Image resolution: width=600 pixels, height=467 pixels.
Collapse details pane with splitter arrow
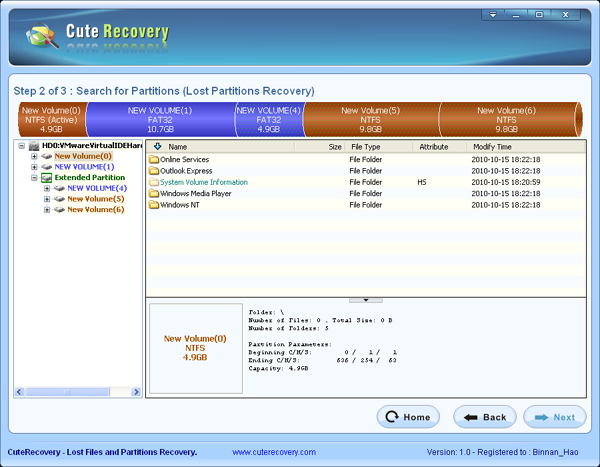tap(366, 300)
